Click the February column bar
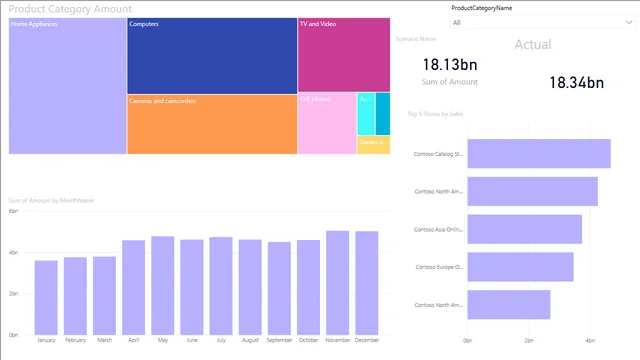Viewport: 640px width, 360px height. coord(75,296)
